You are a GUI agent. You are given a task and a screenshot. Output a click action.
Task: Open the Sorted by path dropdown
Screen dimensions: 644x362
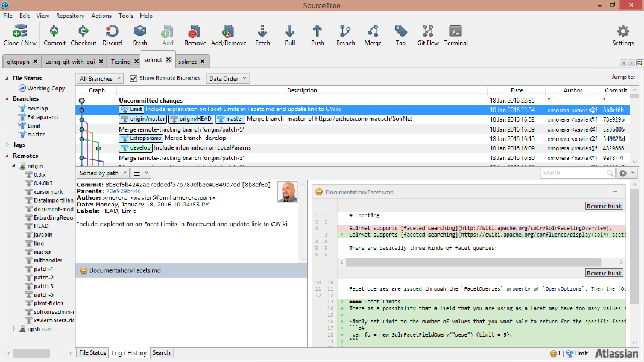(x=103, y=173)
